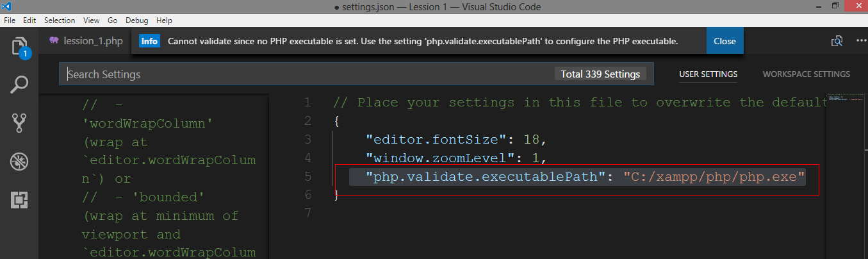Open the Extensions view icon

[x=19, y=200]
